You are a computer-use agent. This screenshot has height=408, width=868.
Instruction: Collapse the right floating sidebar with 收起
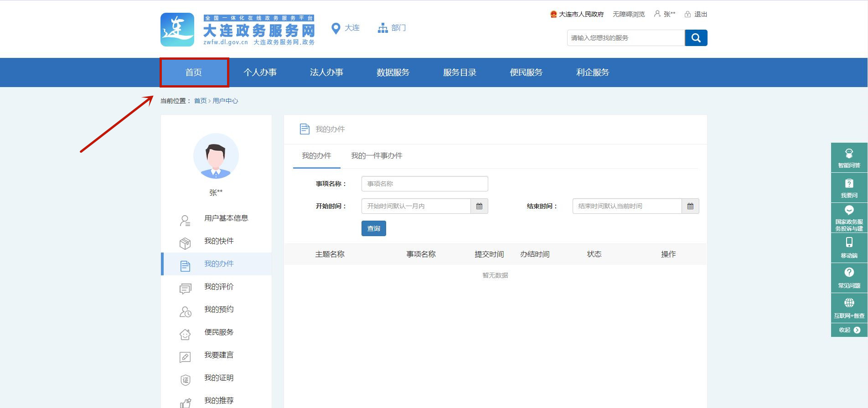(849, 330)
